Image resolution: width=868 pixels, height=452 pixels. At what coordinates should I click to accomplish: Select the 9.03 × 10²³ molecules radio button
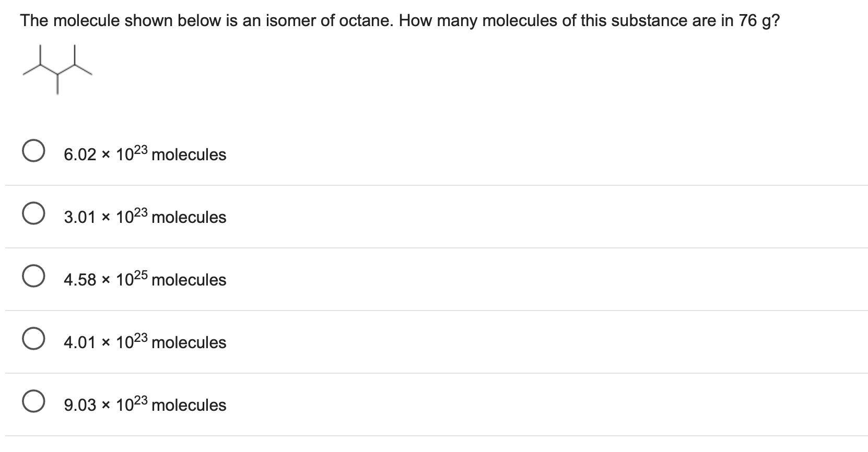(x=33, y=402)
